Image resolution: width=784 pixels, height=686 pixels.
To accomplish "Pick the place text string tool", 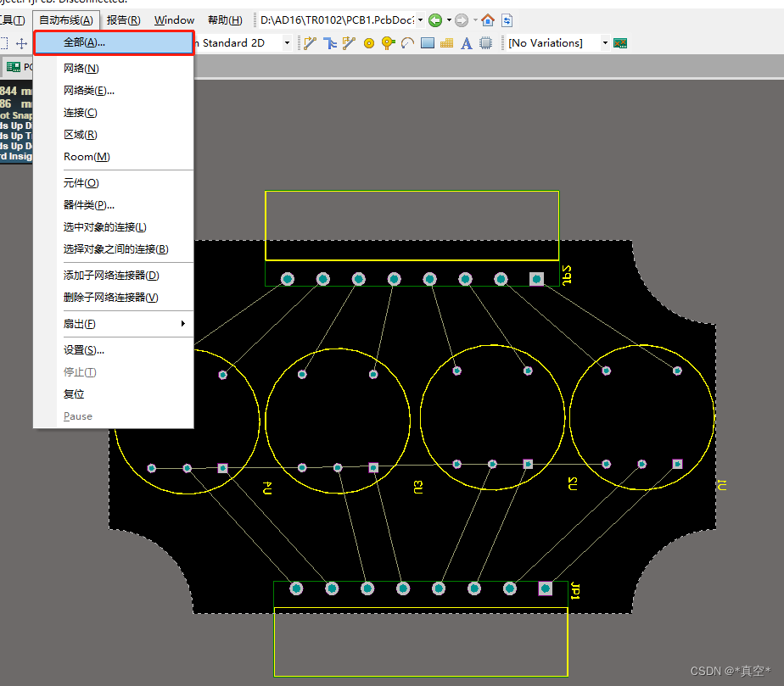I will click(466, 43).
